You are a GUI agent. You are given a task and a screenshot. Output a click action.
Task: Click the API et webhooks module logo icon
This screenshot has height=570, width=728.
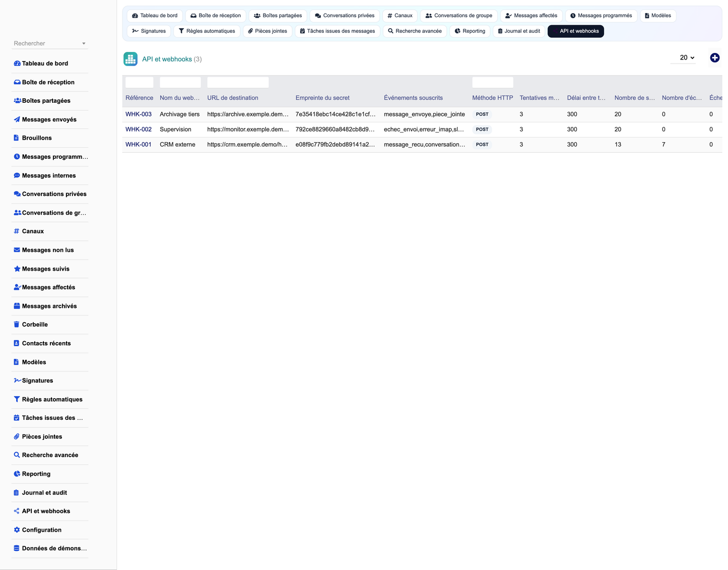click(x=130, y=59)
